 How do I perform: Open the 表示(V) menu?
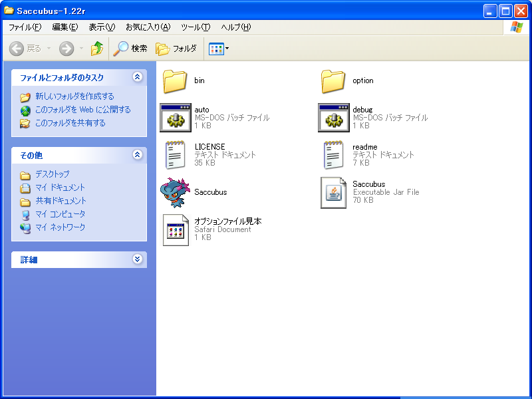pyautogui.click(x=102, y=27)
